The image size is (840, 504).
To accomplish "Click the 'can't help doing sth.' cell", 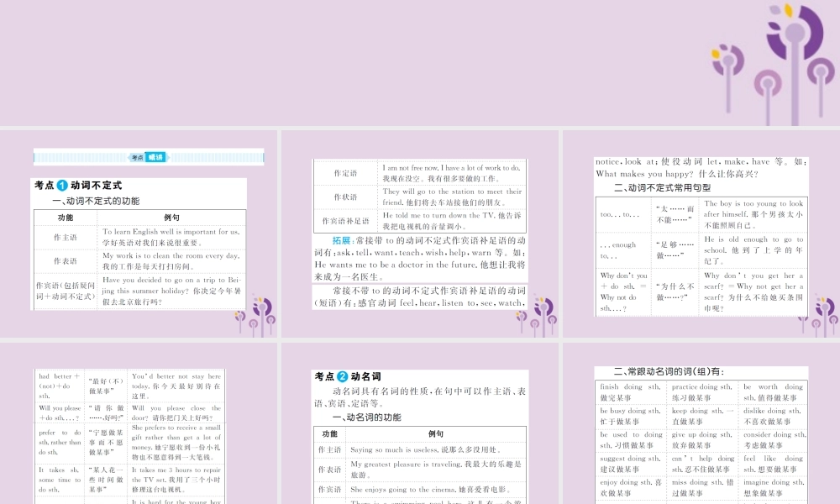I will pos(701,464).
